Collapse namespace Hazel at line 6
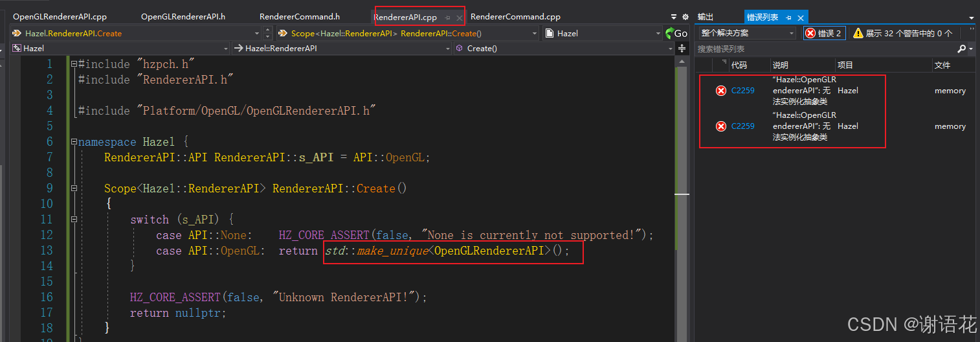This screenshot has width=980, height=342. [x=74, y=142]
